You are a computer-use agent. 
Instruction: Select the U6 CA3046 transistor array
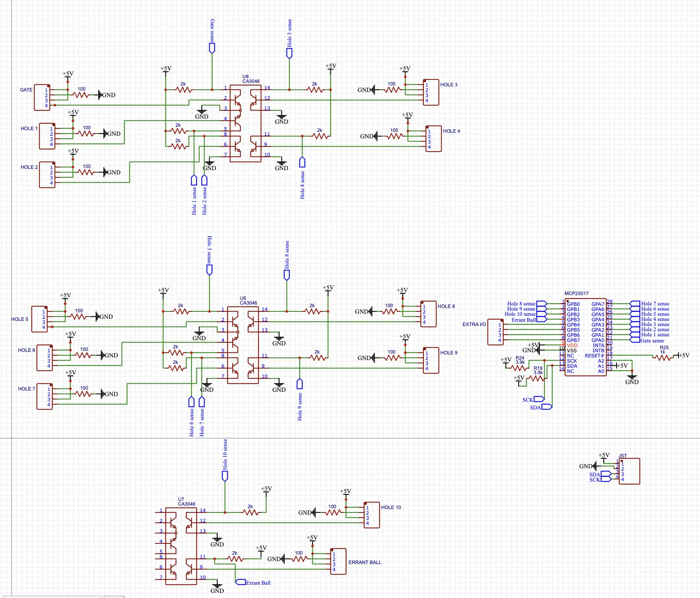[x=243, y=345]
